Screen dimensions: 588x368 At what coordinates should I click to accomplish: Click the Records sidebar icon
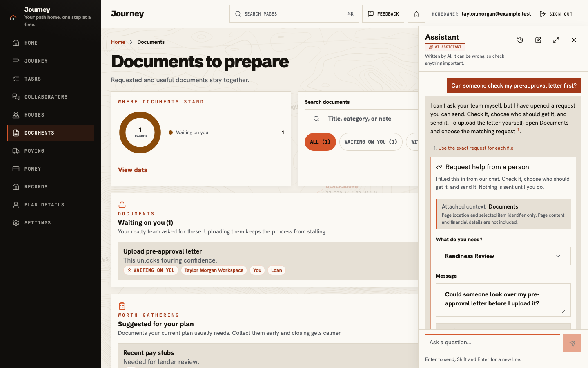point(16,187)
